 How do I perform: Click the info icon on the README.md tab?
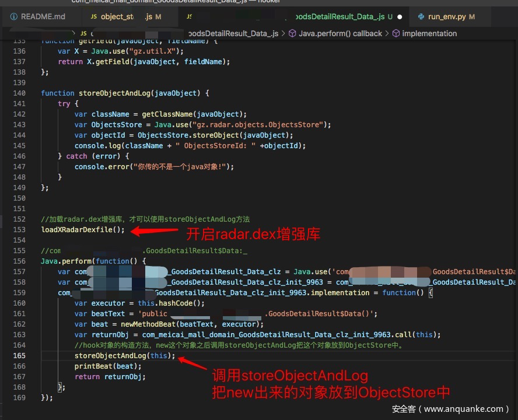pos(13,16)
